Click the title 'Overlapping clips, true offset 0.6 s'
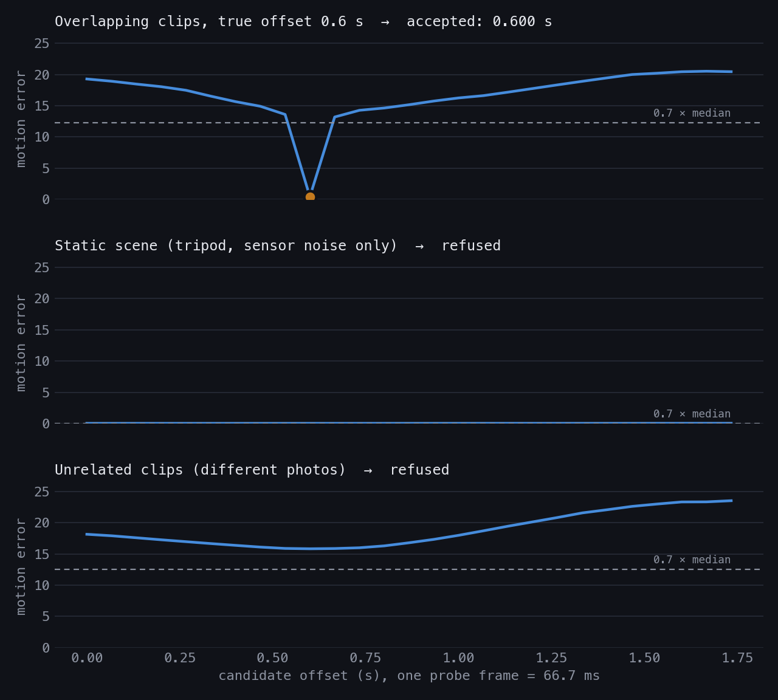 (x=209, y=22)
